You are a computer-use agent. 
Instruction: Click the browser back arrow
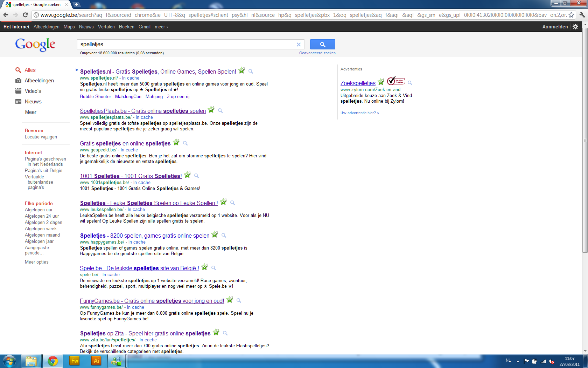(x=6, y=15)
